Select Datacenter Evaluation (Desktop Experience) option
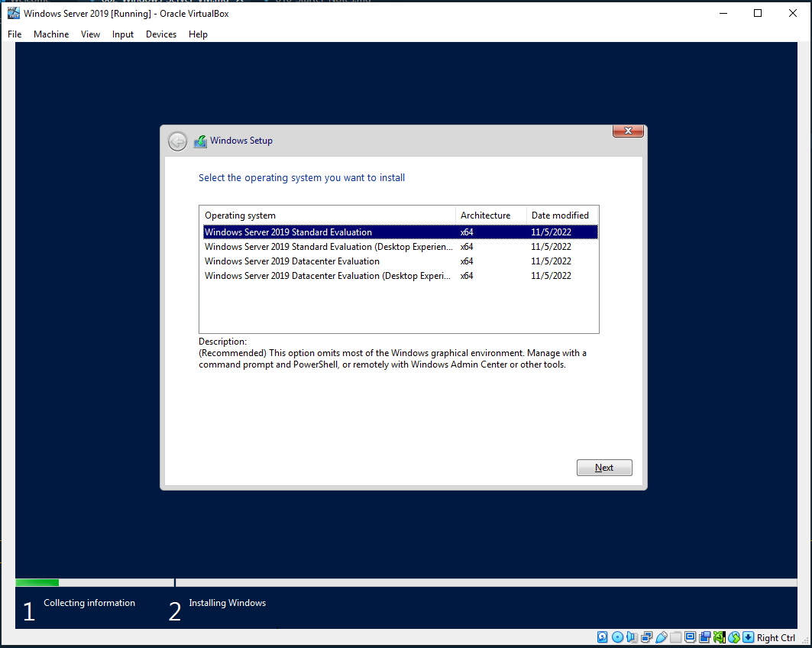Screen dimensions: 812x648 [x=400, y=276]
